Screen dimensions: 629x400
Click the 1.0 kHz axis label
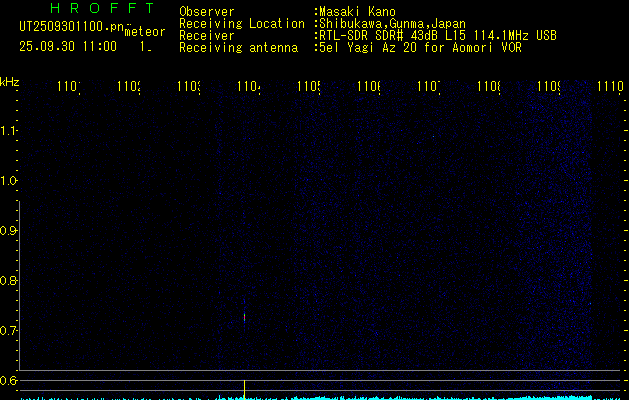[8, 181]
